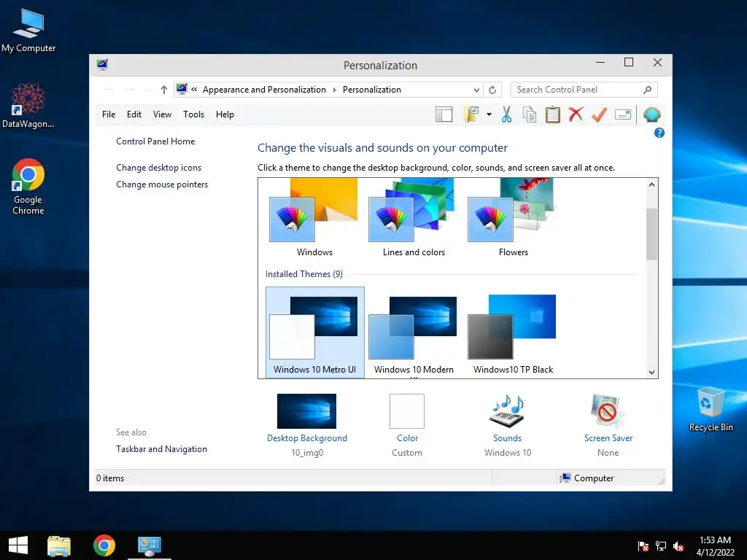The height and width of the screenshot is (560, 747).
Task: Click the Cut scissors toolbar icon
Action: tap(506, 114)
